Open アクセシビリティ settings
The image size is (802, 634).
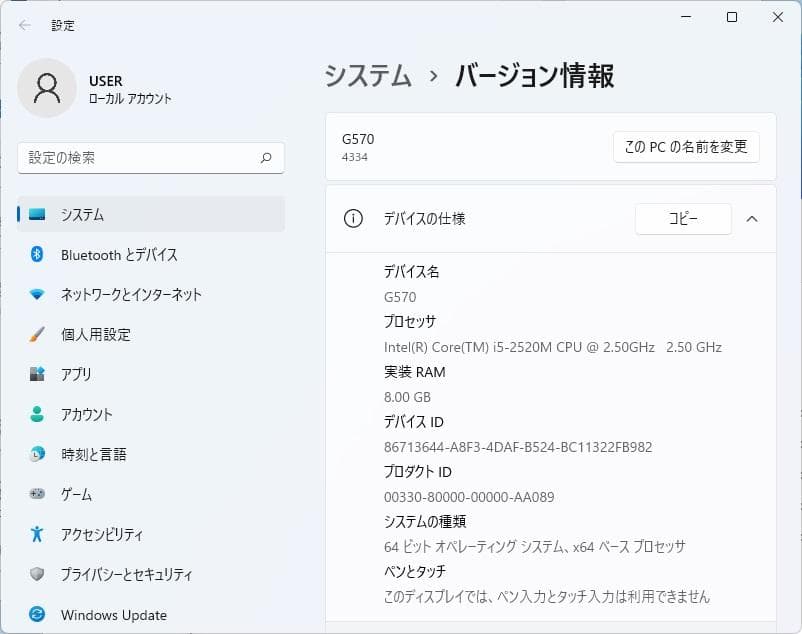[105, 534]
